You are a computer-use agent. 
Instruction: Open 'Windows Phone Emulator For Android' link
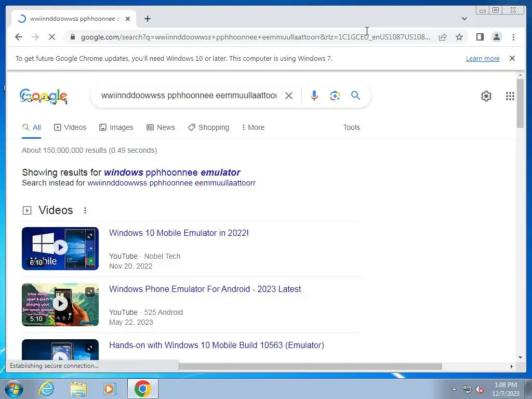[205, 289]
